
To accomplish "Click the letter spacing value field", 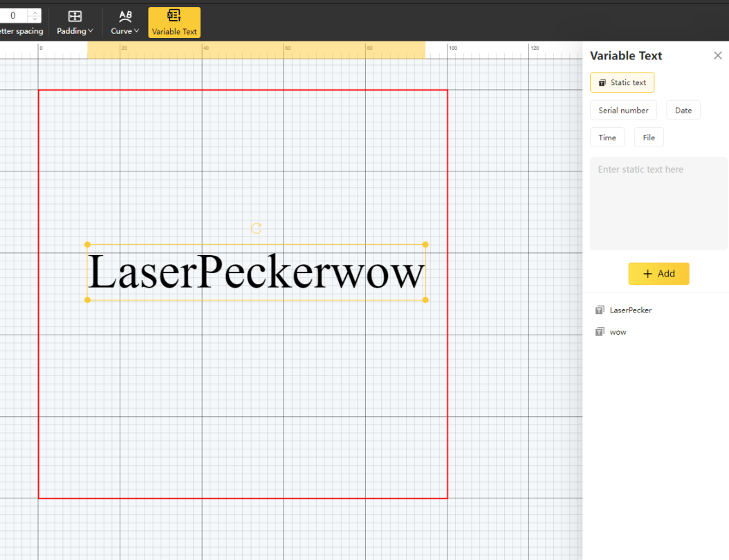I will coord(13,15).
